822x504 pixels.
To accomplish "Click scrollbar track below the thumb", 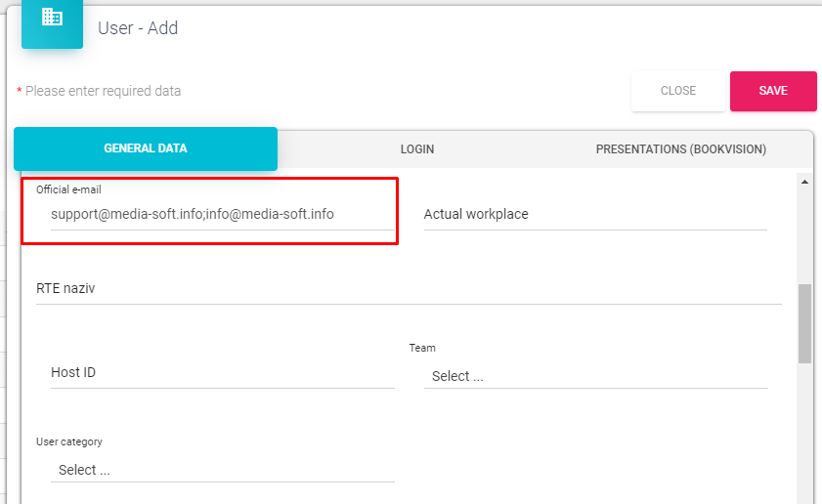I will 804,430.
